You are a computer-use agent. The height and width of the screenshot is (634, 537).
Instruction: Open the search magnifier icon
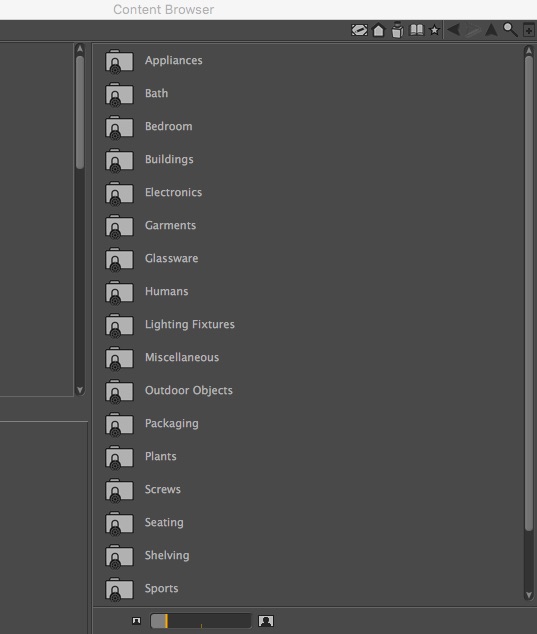510,30
